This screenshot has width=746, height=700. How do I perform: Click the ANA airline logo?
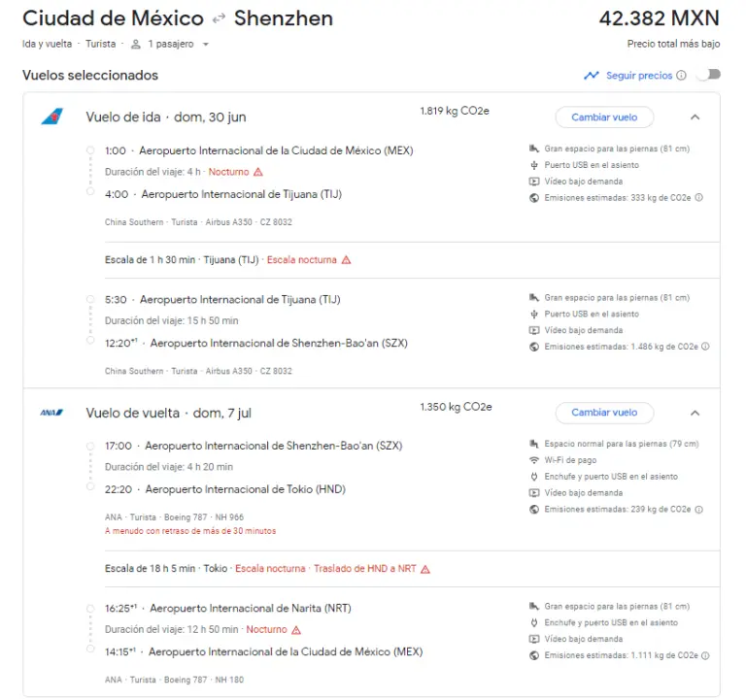51,413
